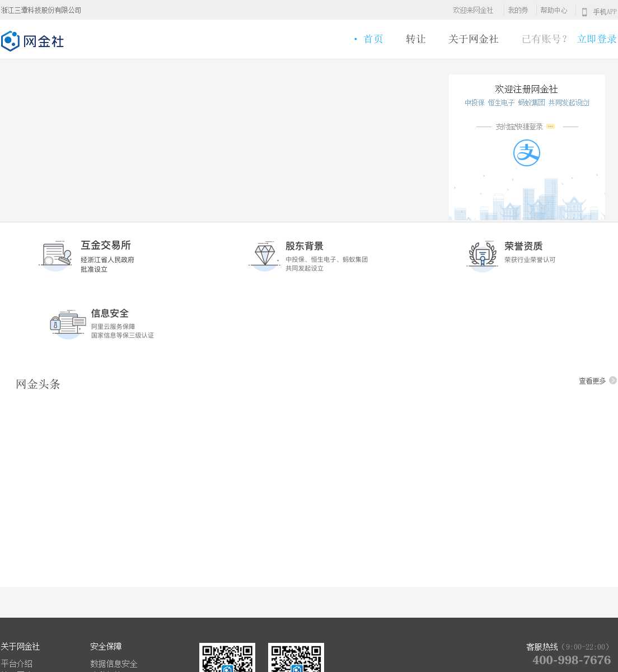618x672 pixels.
Task: Click the 股东背景 diamond icon
Action: (264, 256)
